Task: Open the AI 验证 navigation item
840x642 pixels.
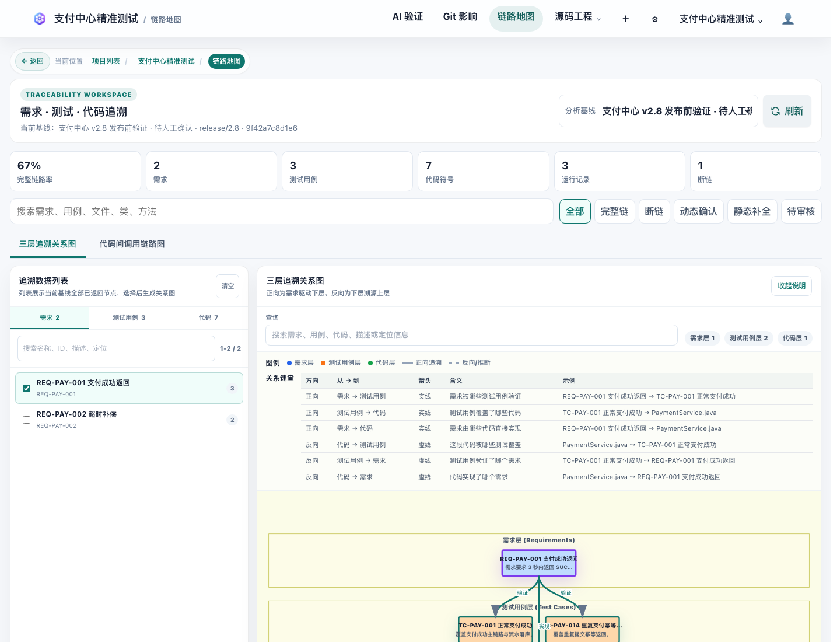Action: [x=408, y=17]
